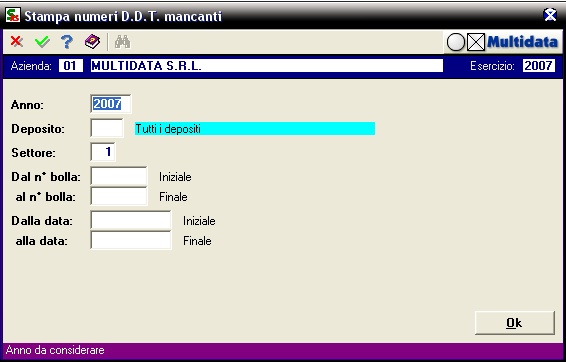566x362 pixels.
Task: Click the binoculars search icon
Action: coord(122,42)
